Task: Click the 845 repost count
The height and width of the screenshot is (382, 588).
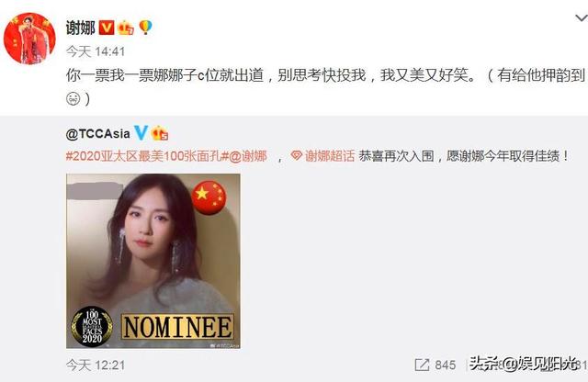Action: (445, 365)
